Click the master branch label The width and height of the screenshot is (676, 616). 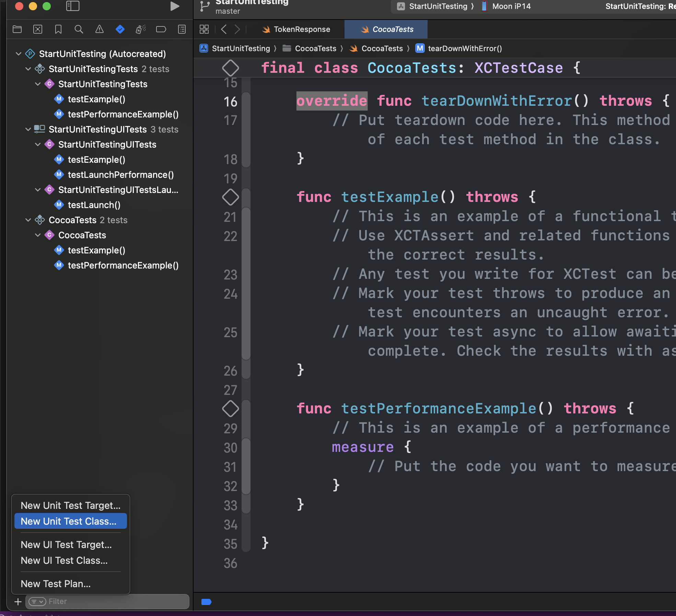point(228,11)
